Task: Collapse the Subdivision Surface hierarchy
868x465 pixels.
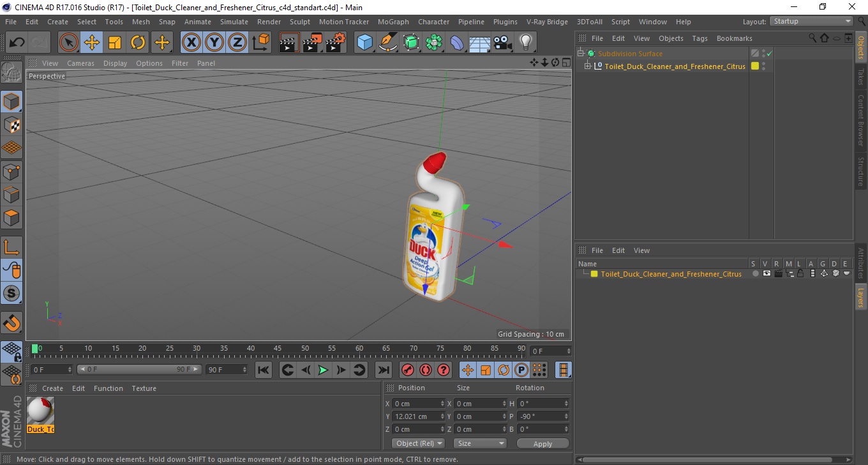Action: [x=580, y=54]
